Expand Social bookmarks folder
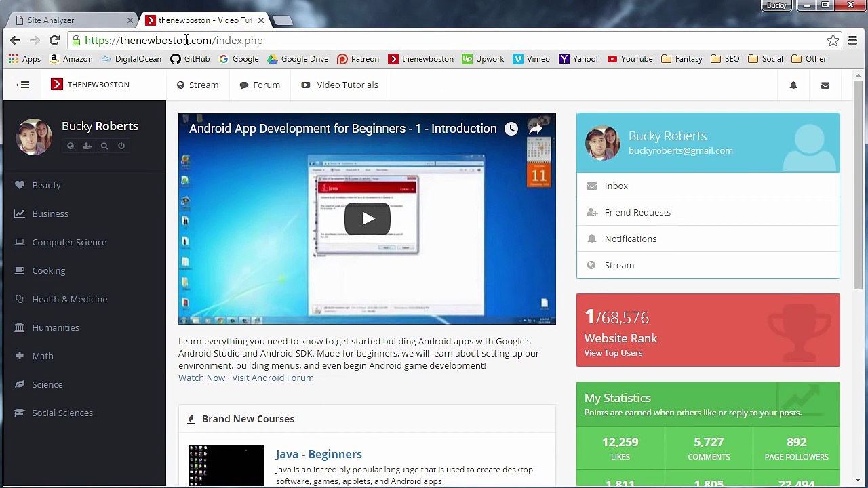 [x=766, y=59]
